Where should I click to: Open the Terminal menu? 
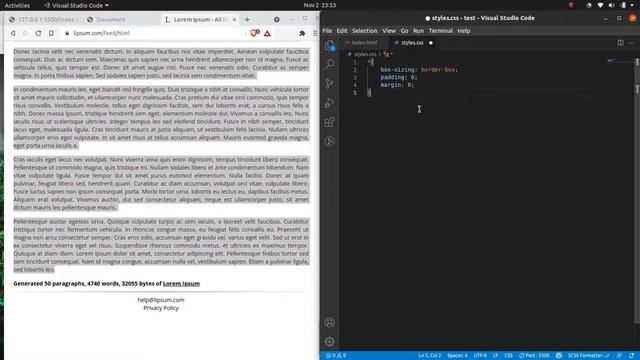point(441,31)
